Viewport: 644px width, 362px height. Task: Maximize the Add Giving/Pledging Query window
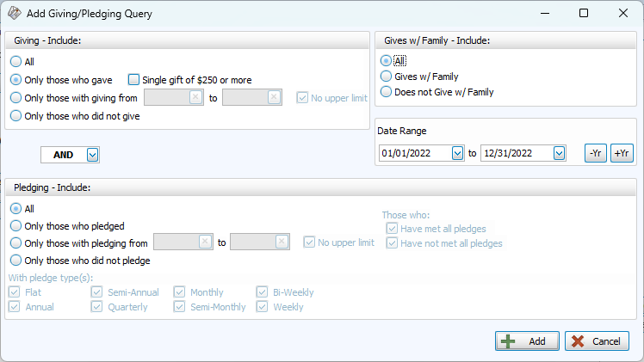pos(583,13)
